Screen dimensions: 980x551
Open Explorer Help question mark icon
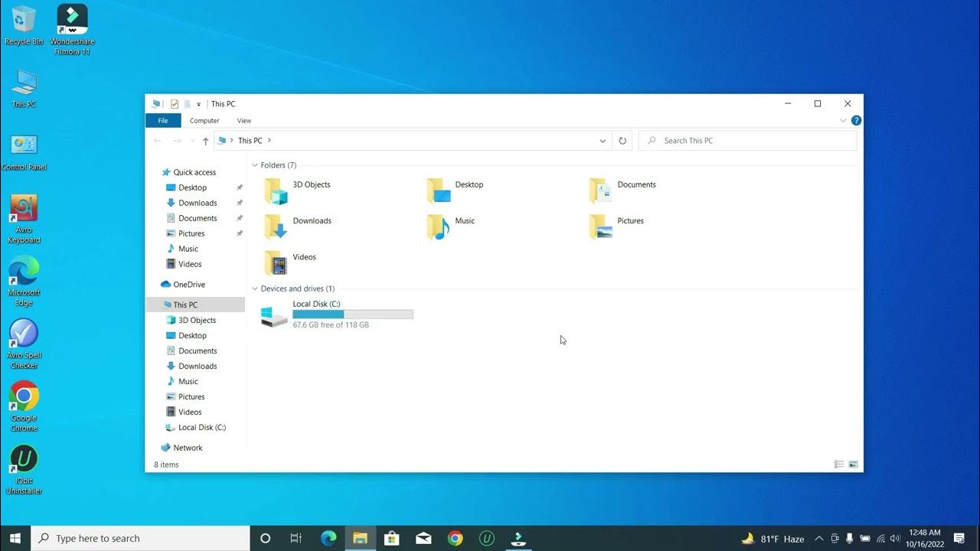click(x=856, y=120)
